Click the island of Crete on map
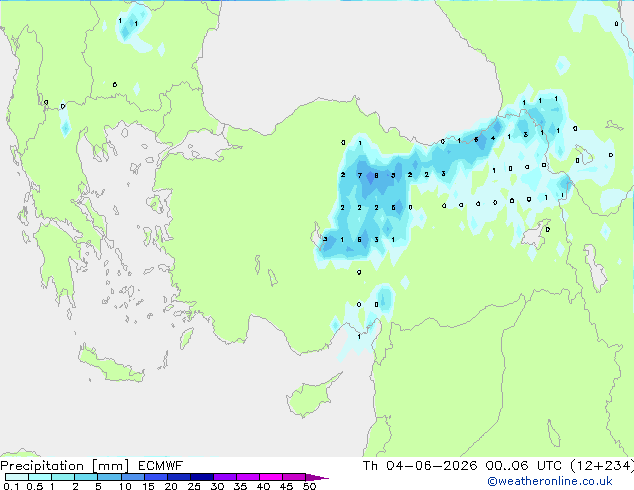The width and height of the screenshot is (634, 490). (x=111, y=366)
